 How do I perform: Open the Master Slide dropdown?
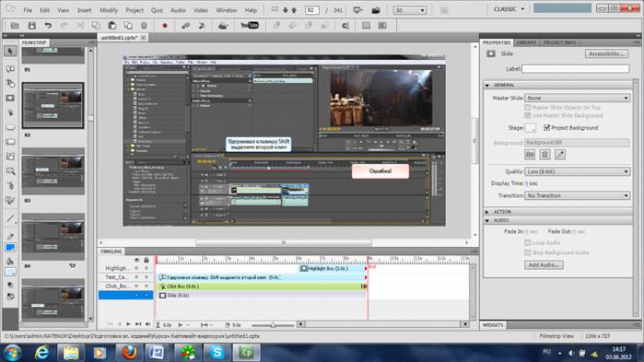click(x=577, y=98)
